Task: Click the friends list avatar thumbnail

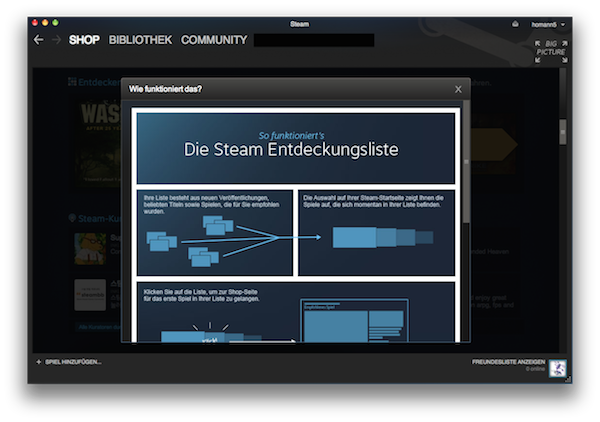Action: [x=558, y=368]
